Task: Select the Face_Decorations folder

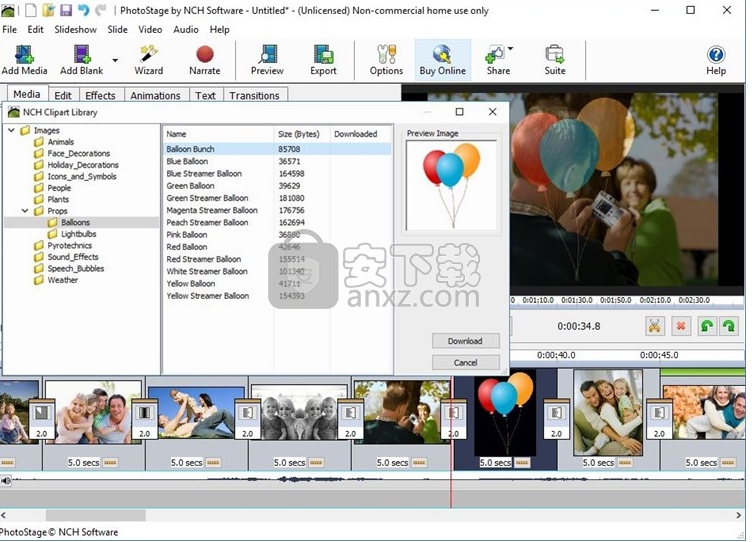Action: [x=79, y=153]
